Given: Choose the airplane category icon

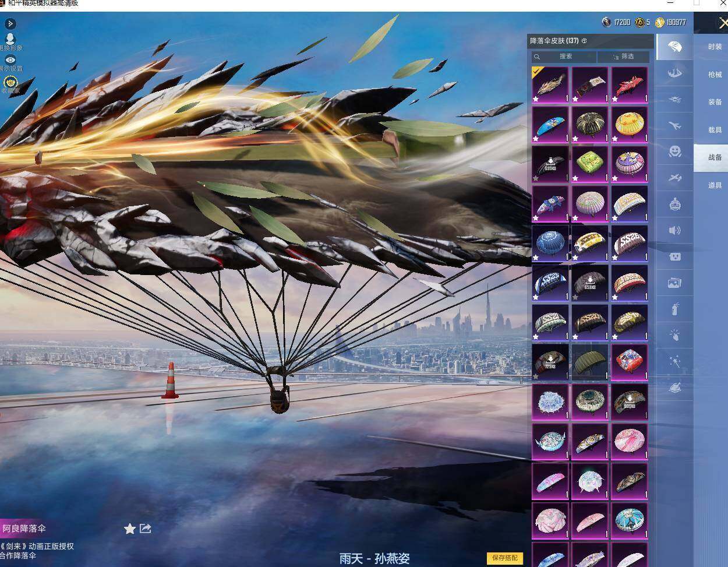Looking at the screenshot, I should (675, 125).
